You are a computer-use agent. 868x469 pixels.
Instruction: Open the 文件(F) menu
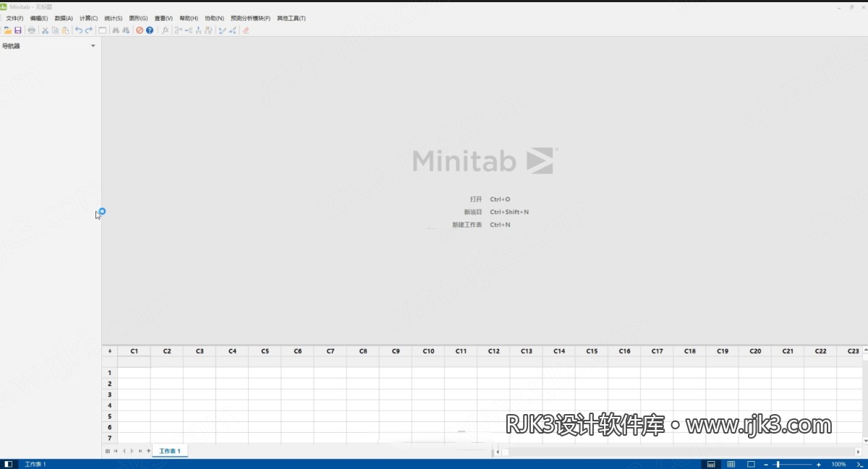[x=14, y=18]
